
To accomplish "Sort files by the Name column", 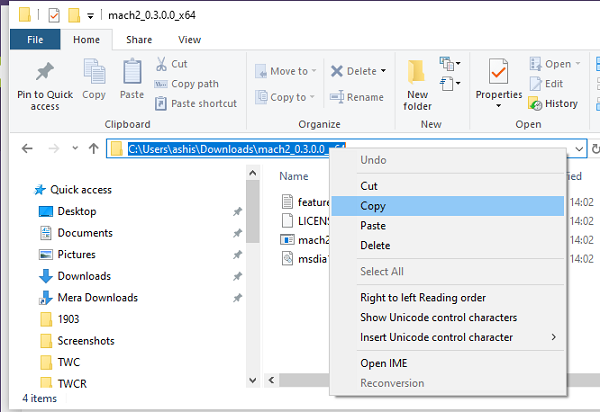I will (293, 176).
